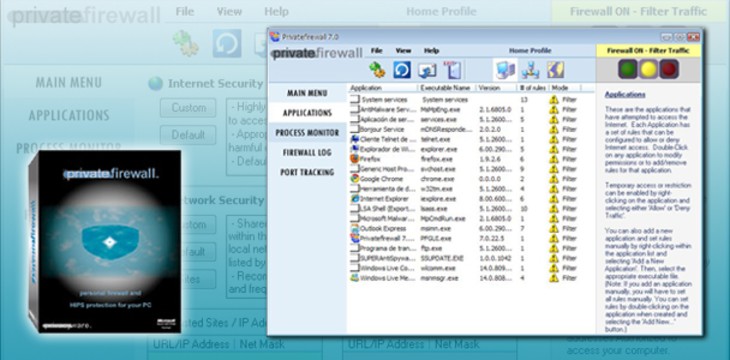Image resolution: width=730 pixels, height=360 pixels.
Task: Set firewall to green allow-all light
Action: click(628, 69)
